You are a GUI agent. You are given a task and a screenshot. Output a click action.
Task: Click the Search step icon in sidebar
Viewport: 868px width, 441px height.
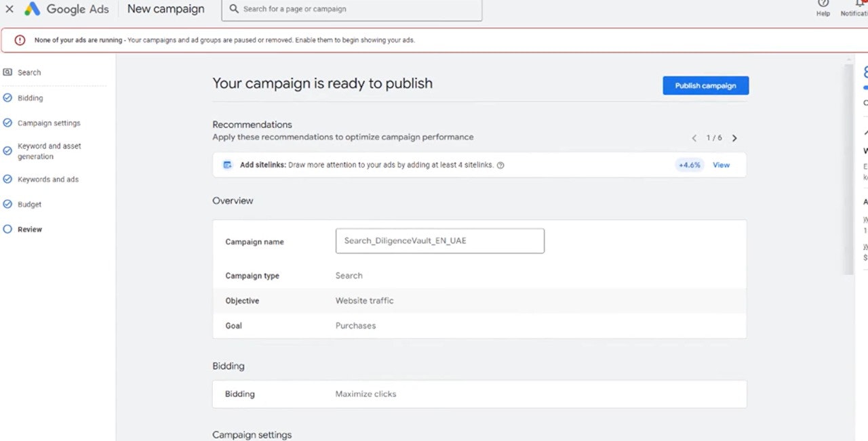click(x=7, y=72)
